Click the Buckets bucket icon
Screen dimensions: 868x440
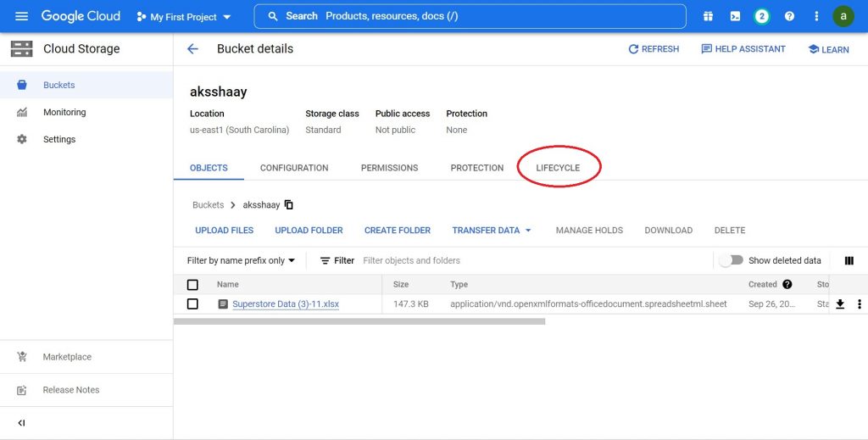point(21,85)
